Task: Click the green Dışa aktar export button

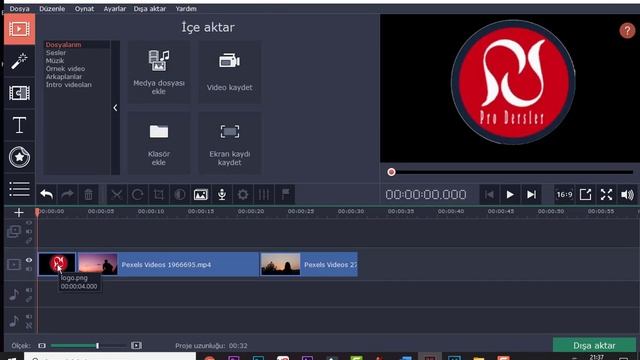Action: [x=594, y=345]
